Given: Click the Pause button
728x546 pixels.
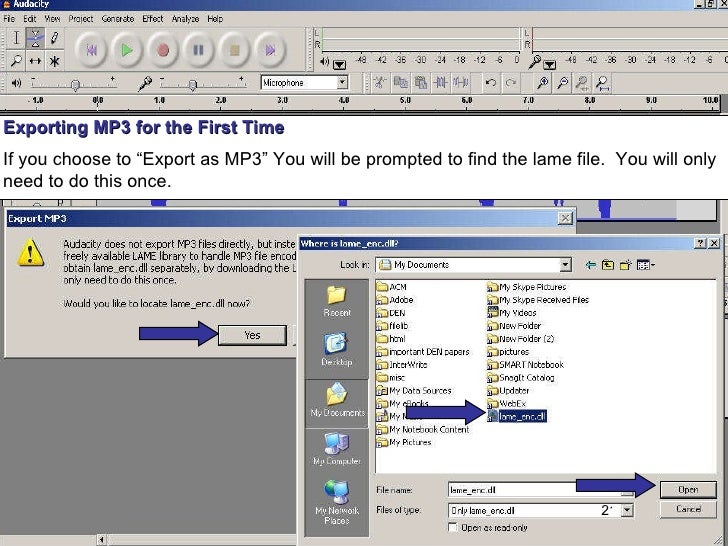Looking at the screenshot, I should 198,50.
